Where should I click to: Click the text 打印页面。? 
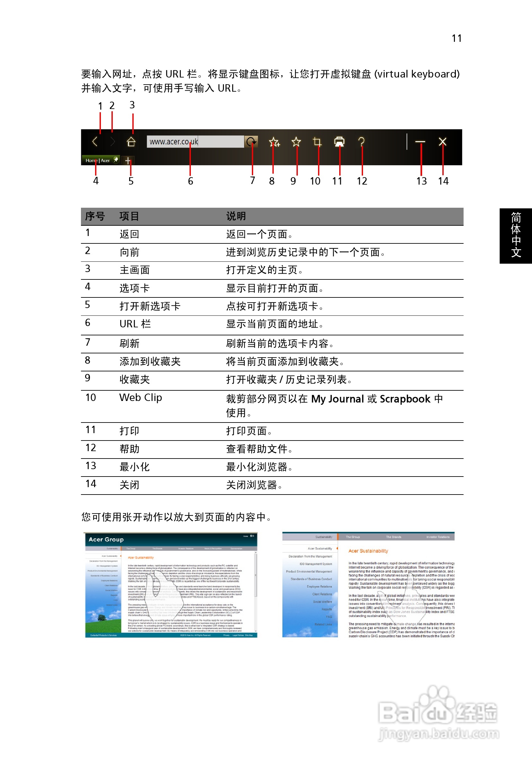click(249, 431)
